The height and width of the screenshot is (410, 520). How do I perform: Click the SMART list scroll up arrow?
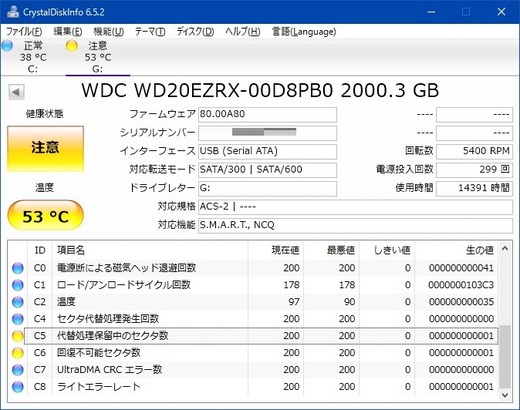pos(505,249)
